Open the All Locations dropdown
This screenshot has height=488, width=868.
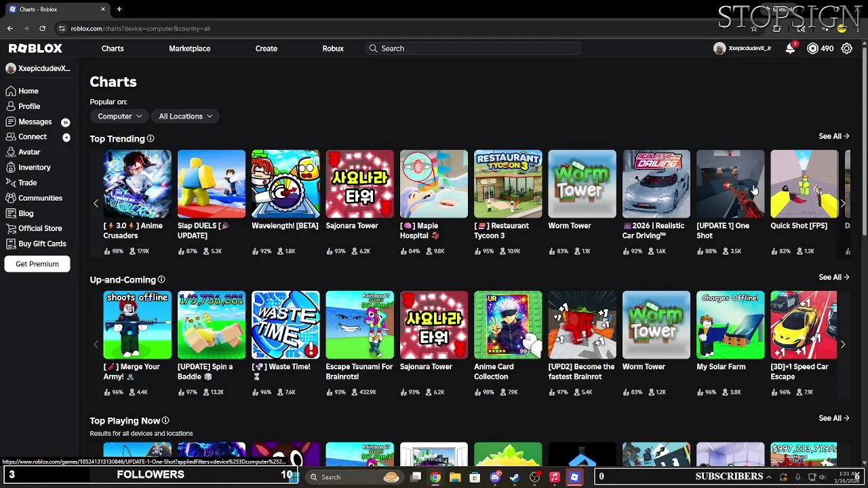coord(185,117)
